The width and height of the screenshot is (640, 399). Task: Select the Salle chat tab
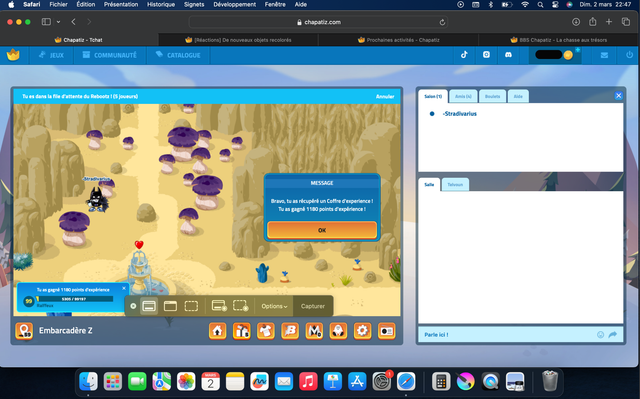click(429, 184)
